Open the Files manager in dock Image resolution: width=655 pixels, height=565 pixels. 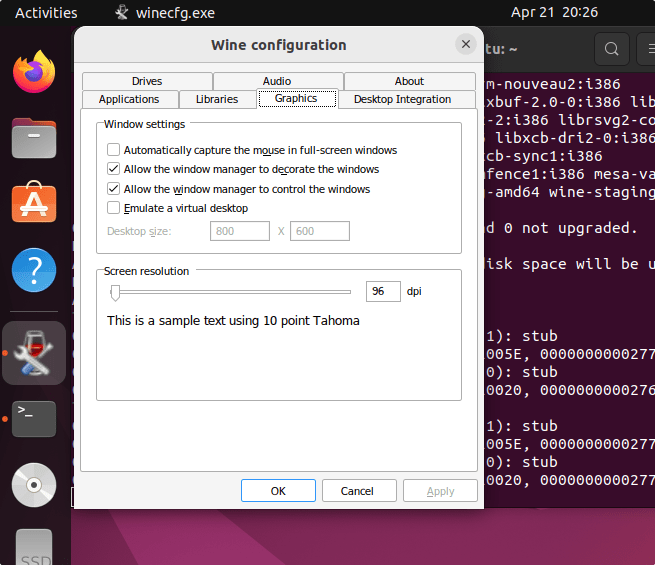pos(34,137)
